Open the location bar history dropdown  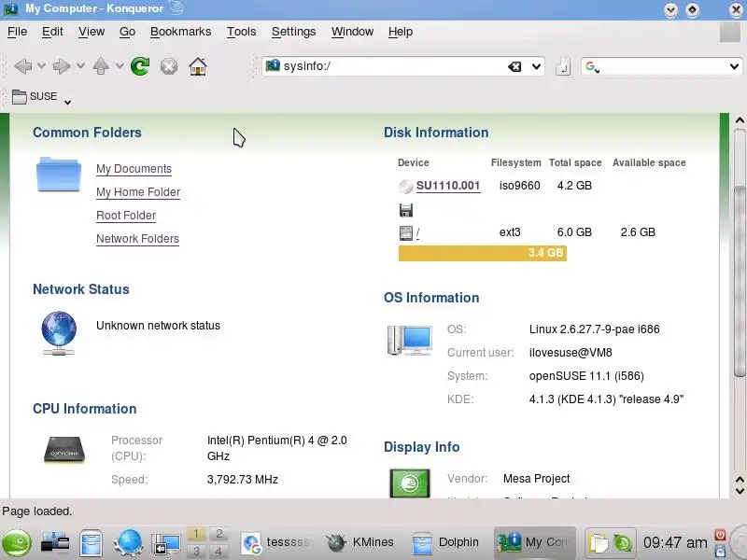tap(536, 66)
